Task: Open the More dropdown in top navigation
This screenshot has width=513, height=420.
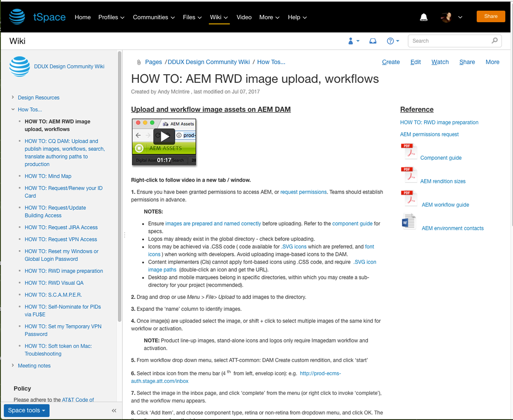Action: pyautogui.click(x=269, y=17)
